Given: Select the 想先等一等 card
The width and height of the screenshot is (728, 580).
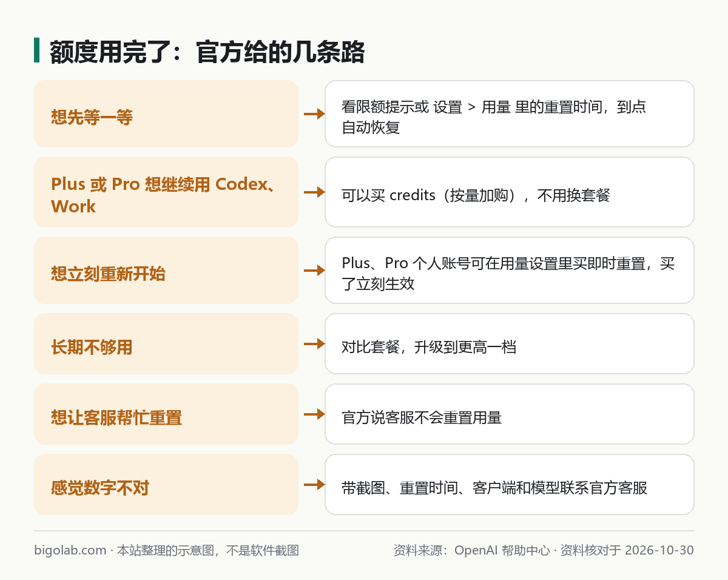Looking at the screenshot, I should click(166, 113).
